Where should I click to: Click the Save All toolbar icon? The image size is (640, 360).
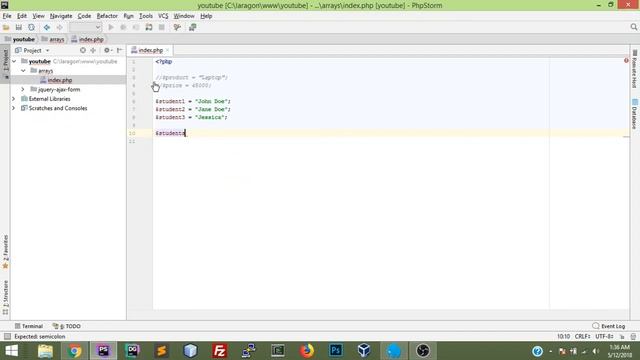click(x=19, y=27)
